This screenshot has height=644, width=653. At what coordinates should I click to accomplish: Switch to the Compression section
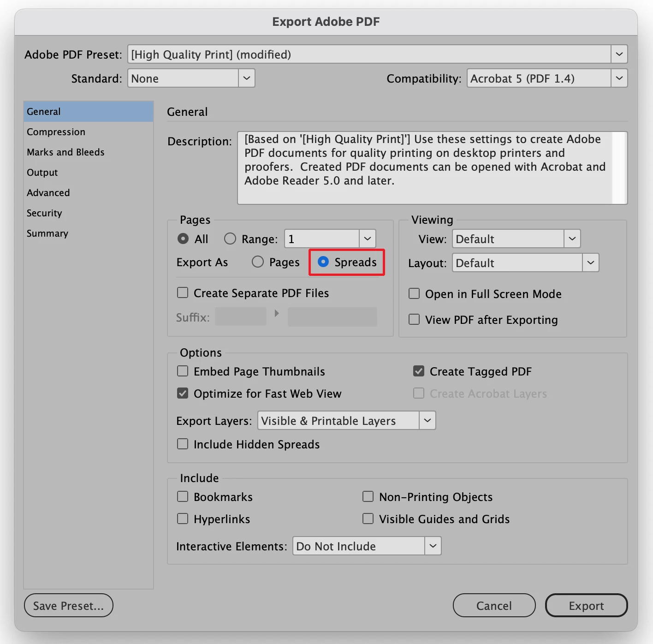click(x=89, y=132)
